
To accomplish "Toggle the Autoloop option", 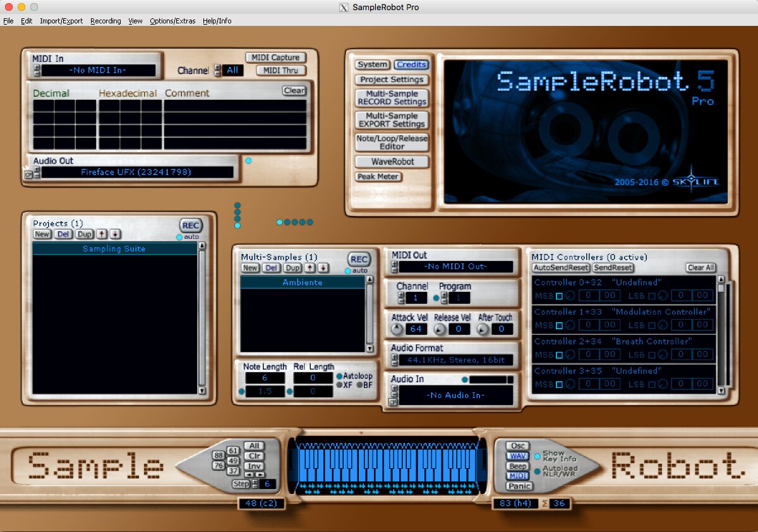I will coord(339,376).
